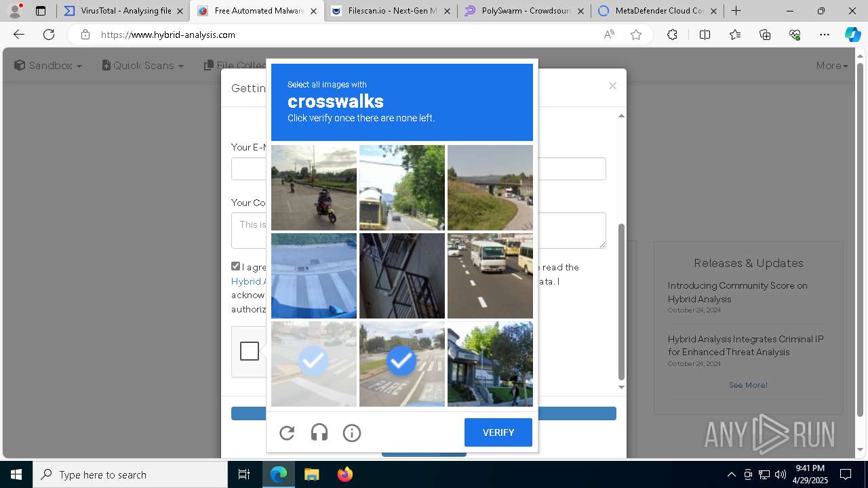Open the Quick Scans dropdown menu

click(143, 65)
